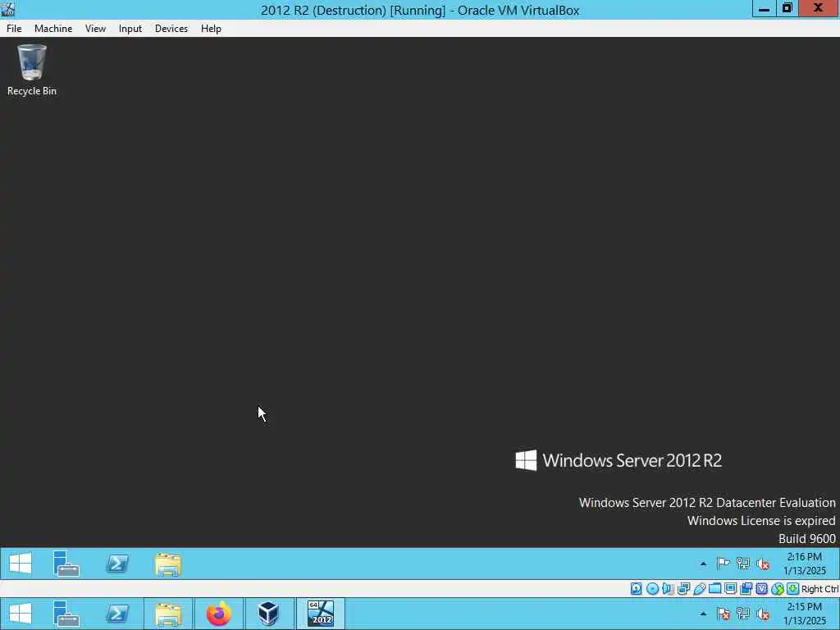
Task: Expand hidden tray icons in 2:15 PM taskbar
Action: click(703, 614)
